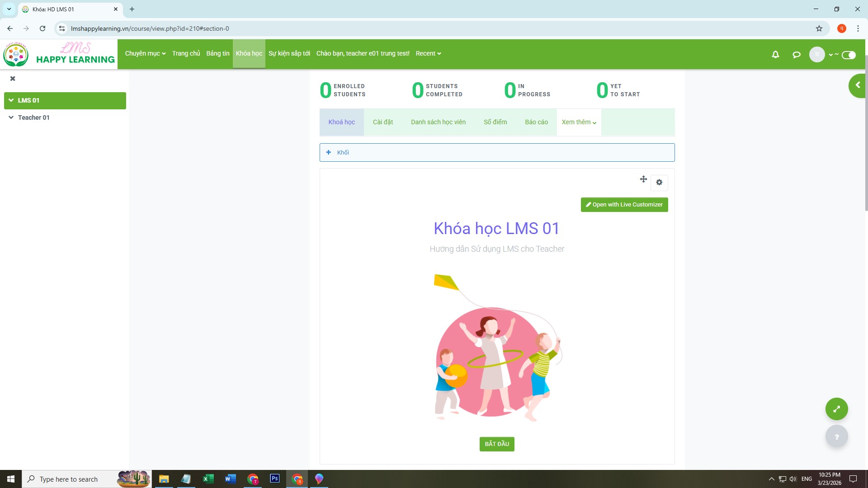Open the notifications bell icon
The height and width of the screenshot is (488, 868).
[775, 55]
